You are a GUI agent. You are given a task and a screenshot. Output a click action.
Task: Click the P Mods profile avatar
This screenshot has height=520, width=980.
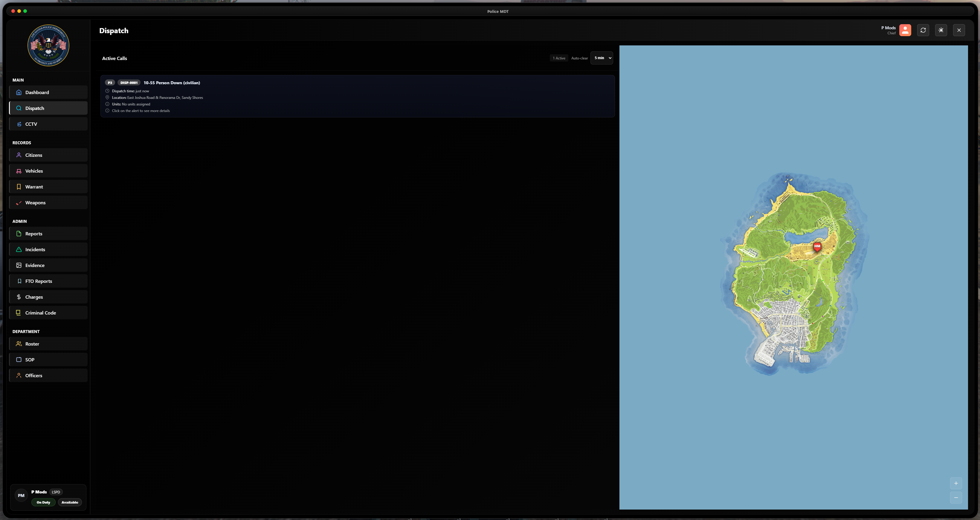coord(905,30)
